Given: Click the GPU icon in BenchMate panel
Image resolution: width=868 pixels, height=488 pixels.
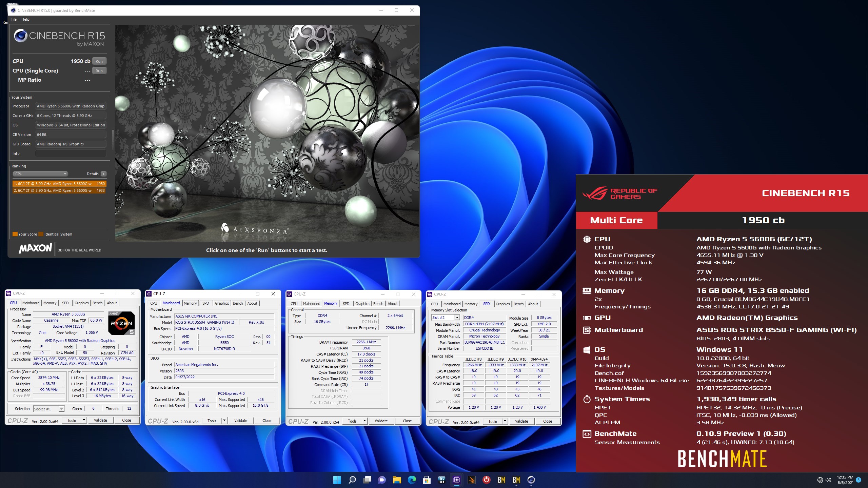Looking at the screenshot, I should (587, 318).
